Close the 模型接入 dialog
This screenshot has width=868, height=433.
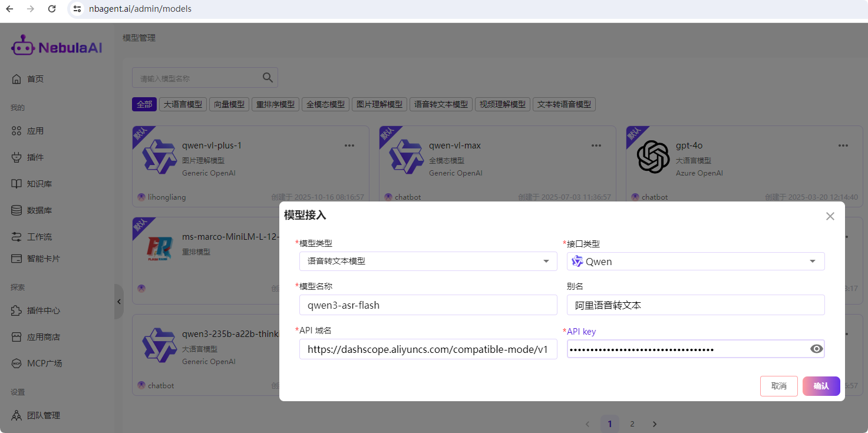(830, 216)
